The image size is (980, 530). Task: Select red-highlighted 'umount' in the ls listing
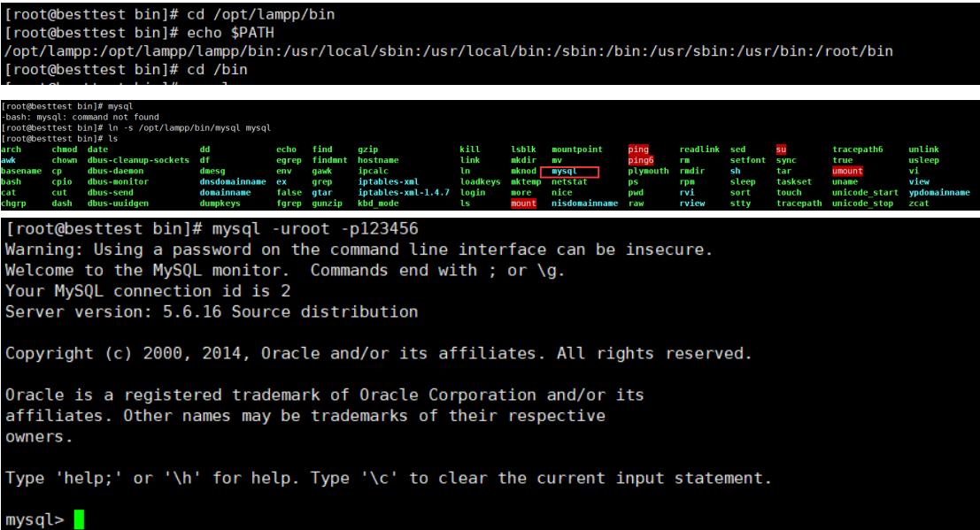pyautogui.click(x=847, y=171)
